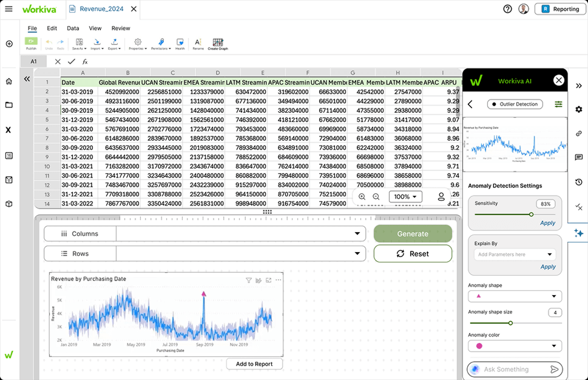
Task: Open the Properties gear dropdown
Action: coord(138,44)
